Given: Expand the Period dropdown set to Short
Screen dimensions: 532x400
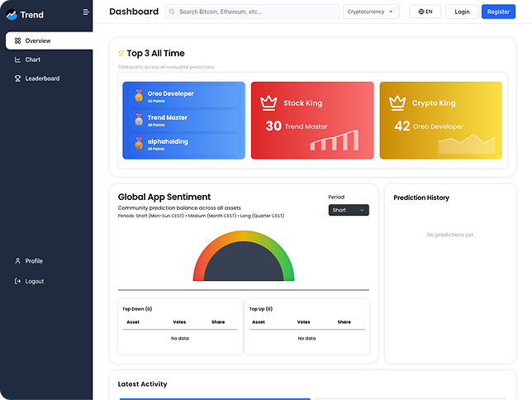Looking at the screenshot, I should 348,210.
